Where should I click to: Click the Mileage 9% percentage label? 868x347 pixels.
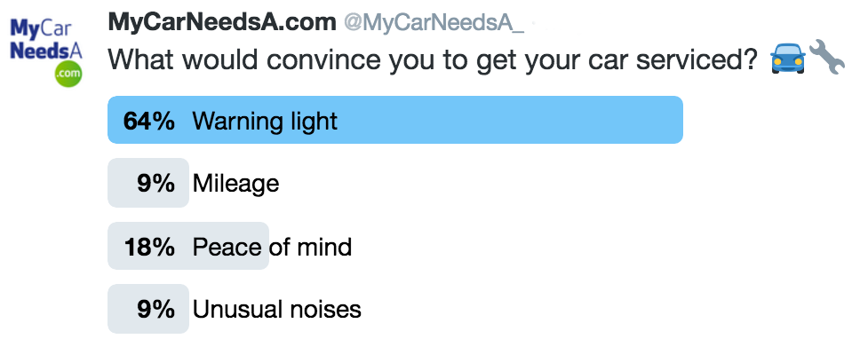(156, 184)
